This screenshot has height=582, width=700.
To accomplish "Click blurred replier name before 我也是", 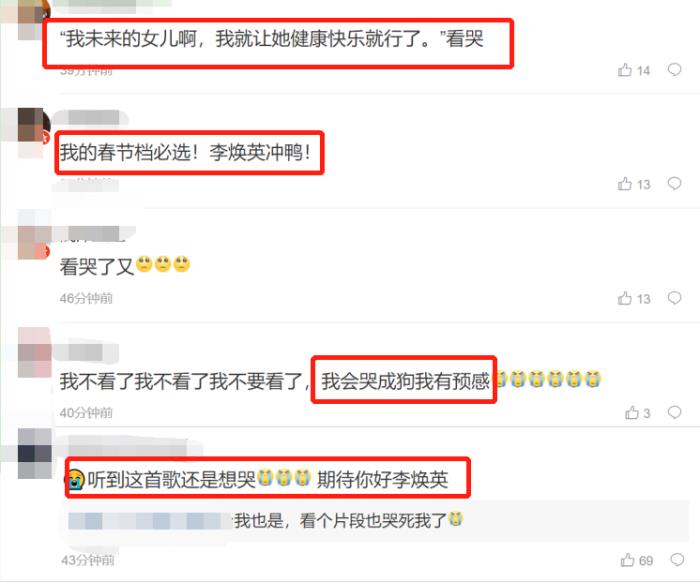I will click(149, 521).
